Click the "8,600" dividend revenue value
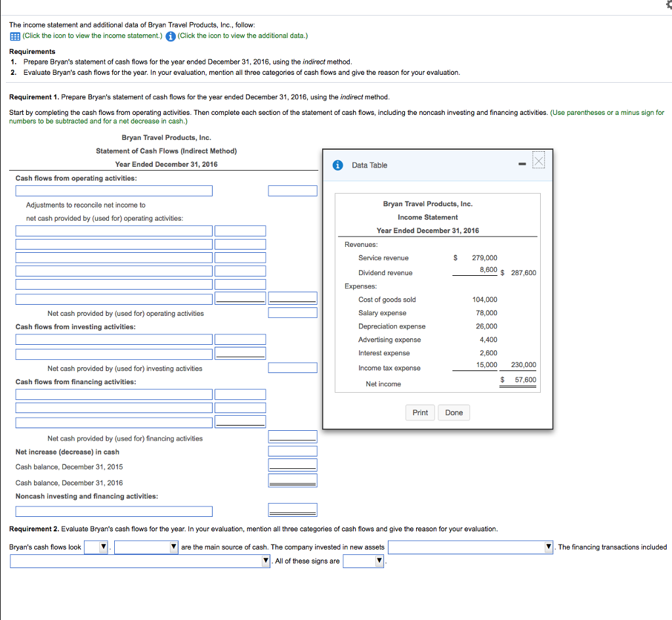 [x=488, y=270]
